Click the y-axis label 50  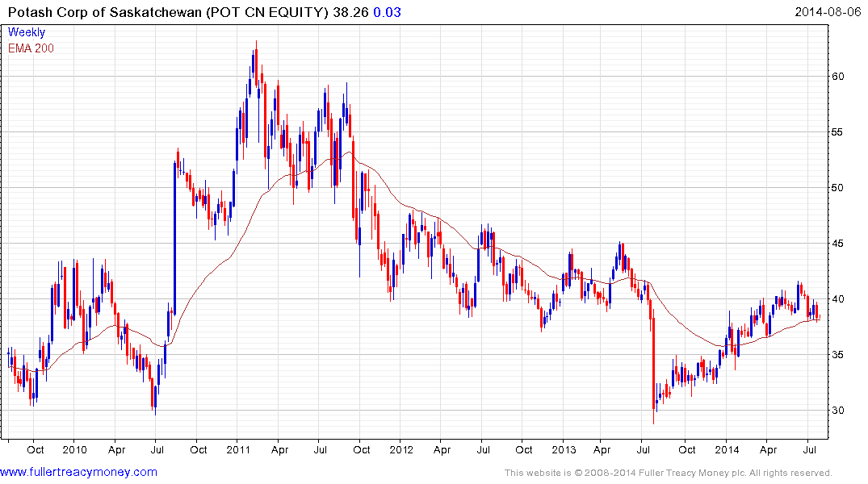pos(838,188)
